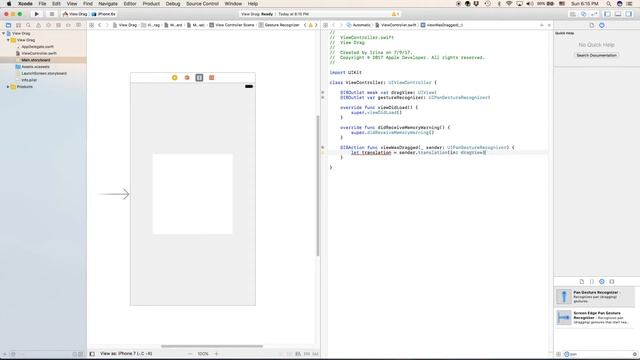Toggle the gestureRecognizer outlet connection circle
Screen dimensions: 640x360
click(322, 98)
